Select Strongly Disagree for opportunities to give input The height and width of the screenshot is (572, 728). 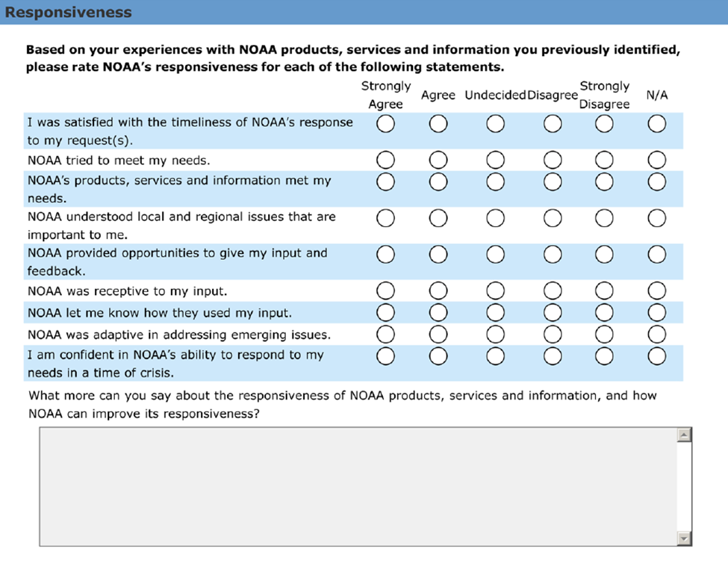604,255
